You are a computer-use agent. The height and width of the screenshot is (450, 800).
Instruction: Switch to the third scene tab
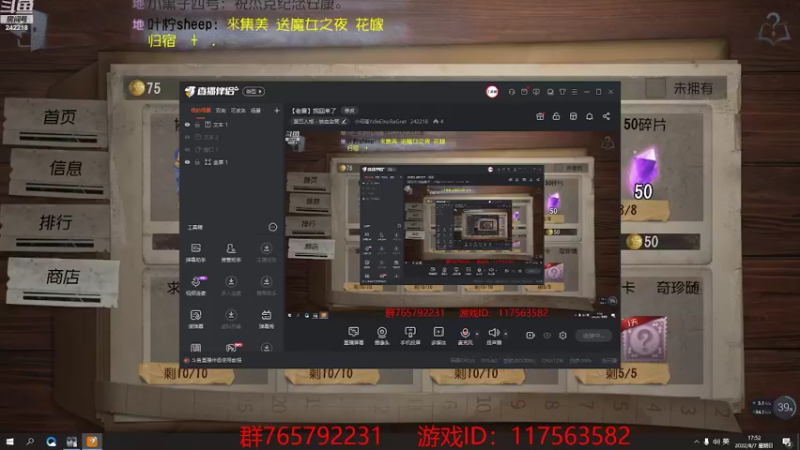pos(238,110)
